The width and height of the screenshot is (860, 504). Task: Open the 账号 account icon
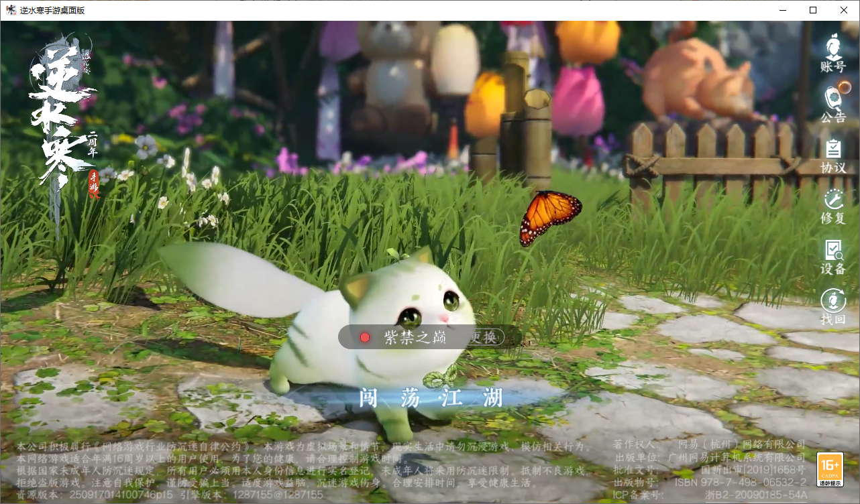click(833, 52)
